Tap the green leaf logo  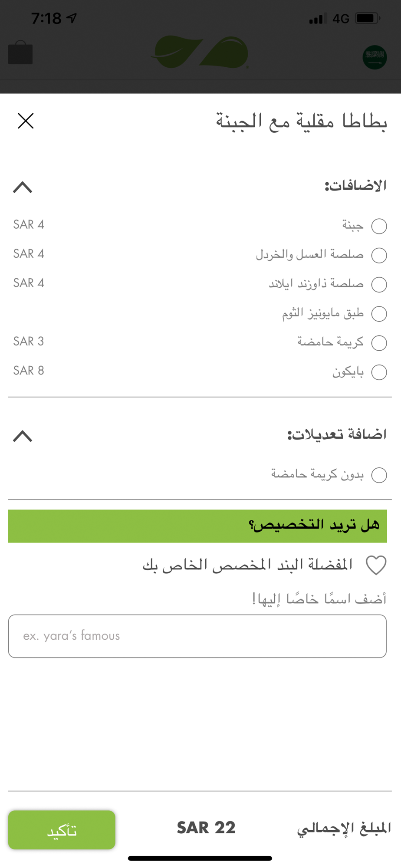tap(200, 53)
